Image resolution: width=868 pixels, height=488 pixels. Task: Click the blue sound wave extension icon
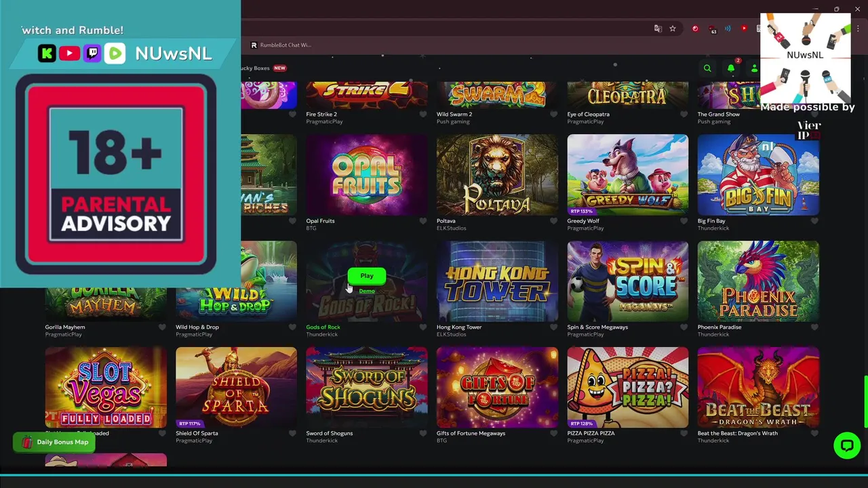click(x=728, y=28)
